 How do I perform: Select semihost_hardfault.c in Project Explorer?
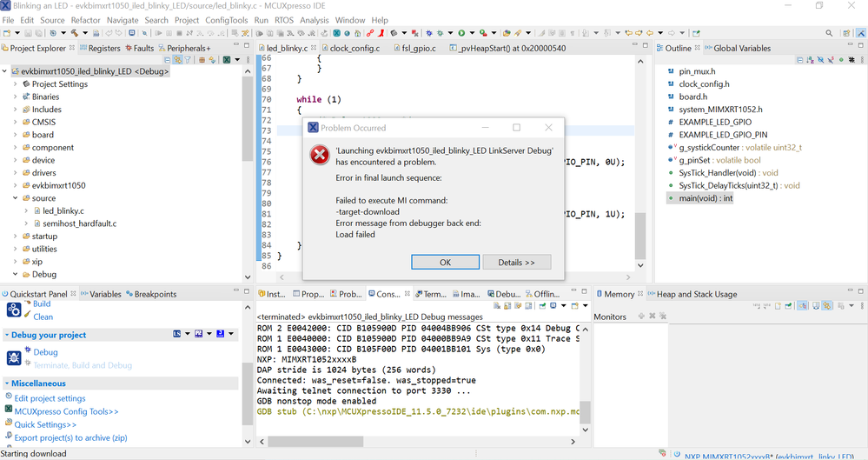tap(80, 223)
